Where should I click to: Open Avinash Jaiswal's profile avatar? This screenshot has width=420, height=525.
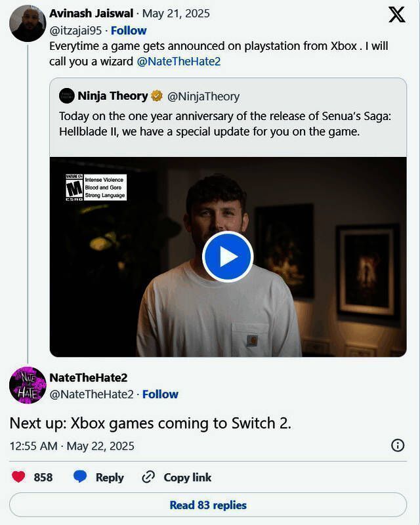[x=26, y=17]
